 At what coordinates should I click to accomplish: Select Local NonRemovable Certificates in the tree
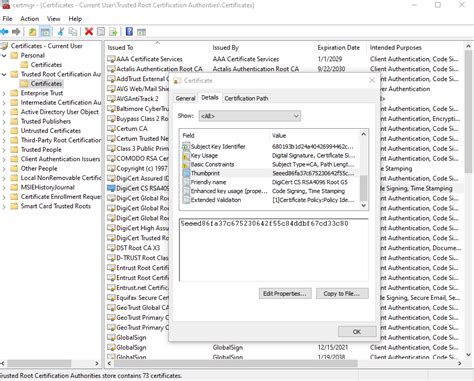click(x=61, y=178)
